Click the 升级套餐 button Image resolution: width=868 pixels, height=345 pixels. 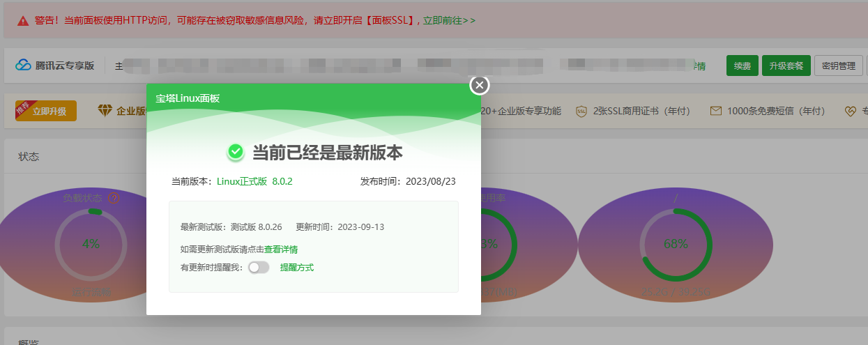786,66
